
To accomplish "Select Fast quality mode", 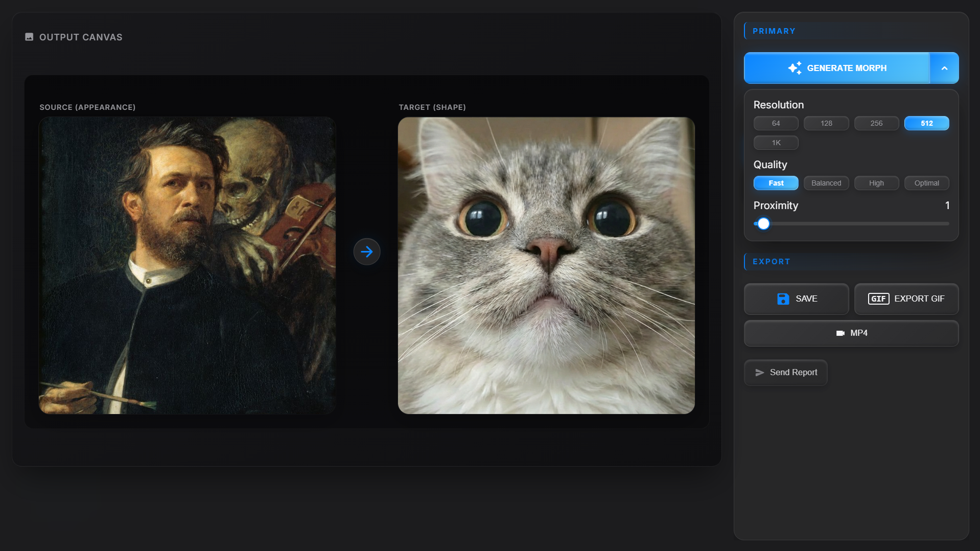I will click(x=776, y=183).
